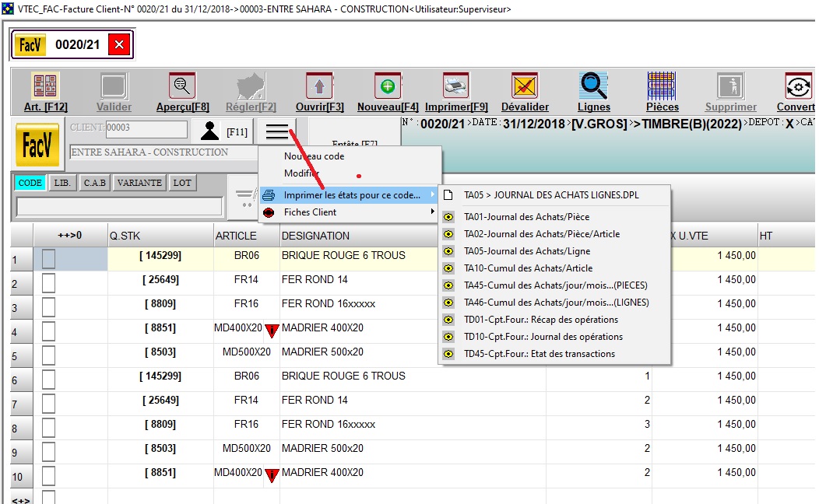The width and height of the screenshot is (819, 504).
Task: Select 'TA46-Cumul des Achats/jour/mois...(LIGNES)'
Action: 555,303
